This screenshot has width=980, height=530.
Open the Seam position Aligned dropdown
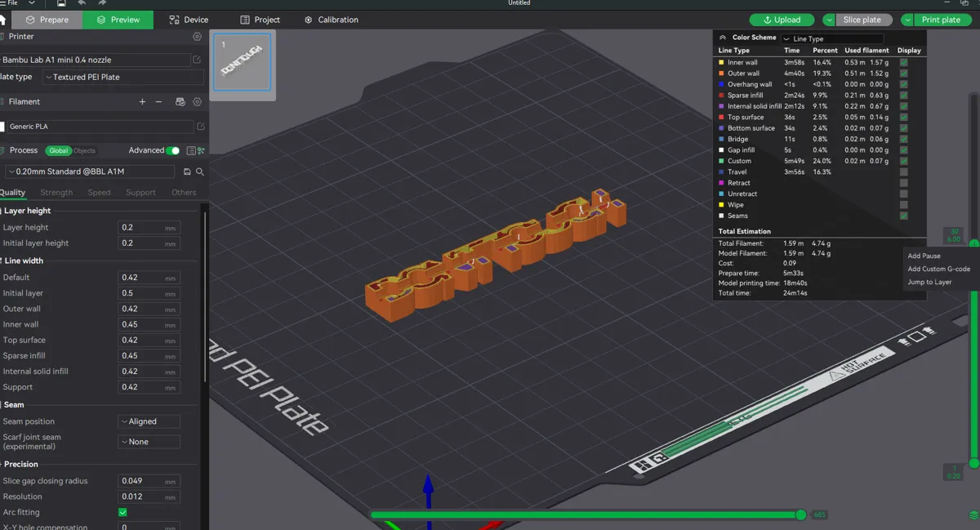point(149,421)
